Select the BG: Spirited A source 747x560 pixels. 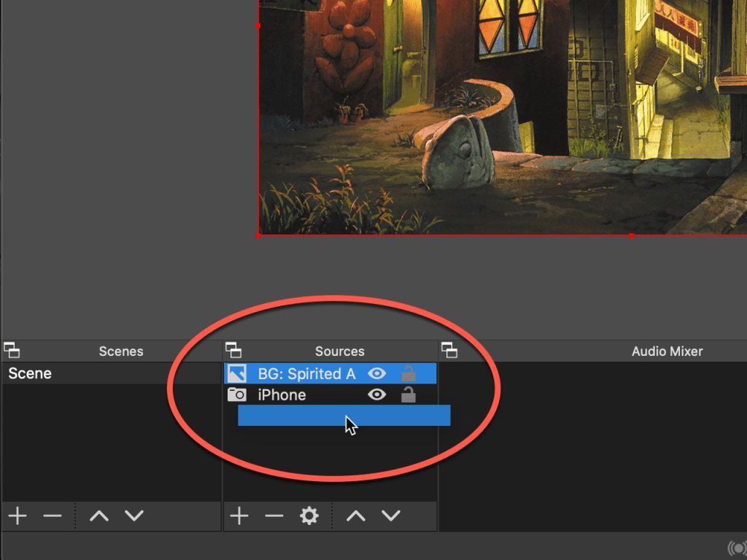[330, 373]
